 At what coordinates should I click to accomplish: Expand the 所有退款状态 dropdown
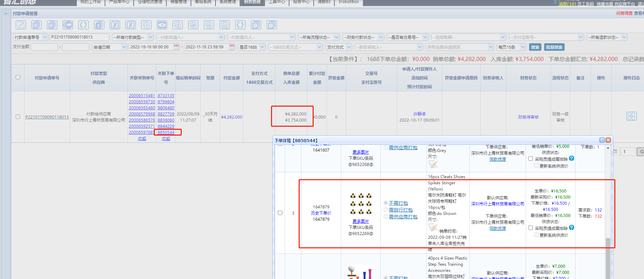pos(607,37)
